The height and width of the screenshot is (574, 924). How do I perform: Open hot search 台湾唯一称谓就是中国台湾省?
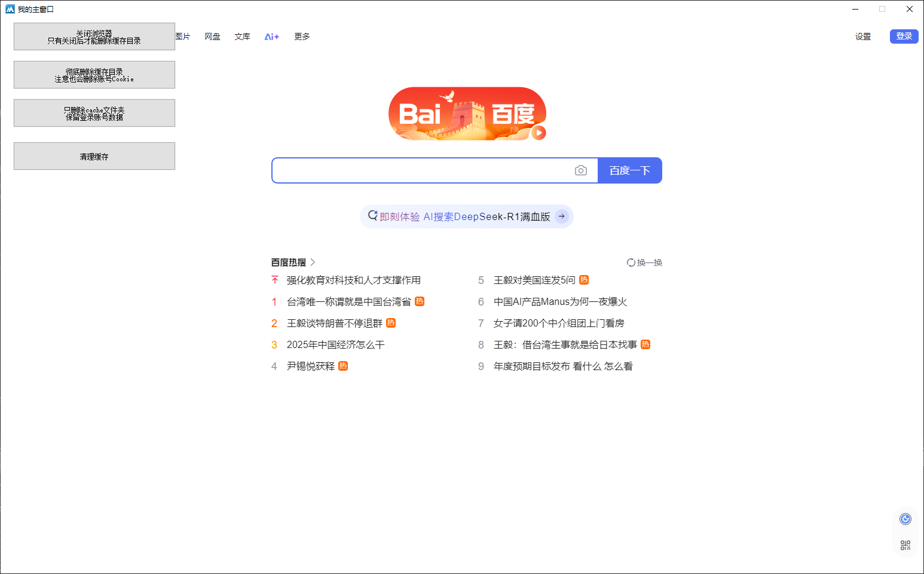click(349, 301)
